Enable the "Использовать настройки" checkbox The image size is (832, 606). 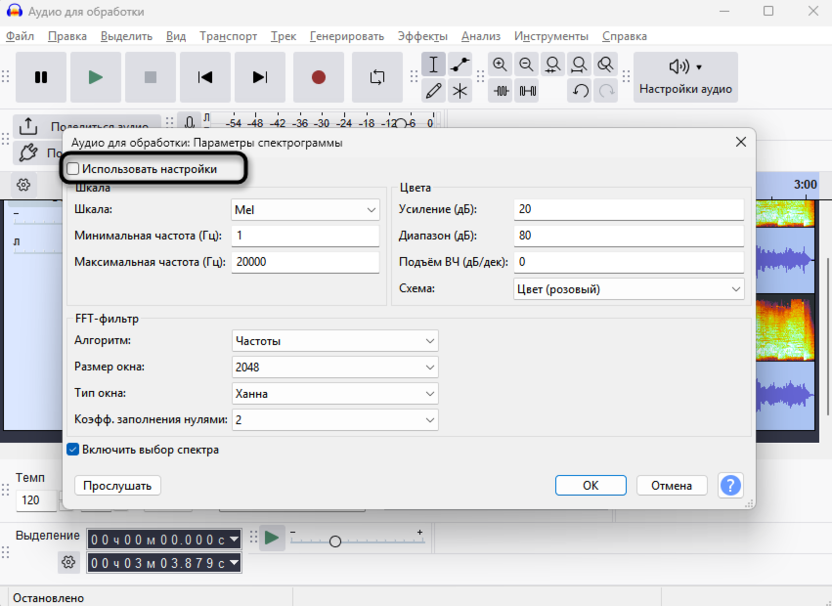pyautogui.click(x=73, y=169)
